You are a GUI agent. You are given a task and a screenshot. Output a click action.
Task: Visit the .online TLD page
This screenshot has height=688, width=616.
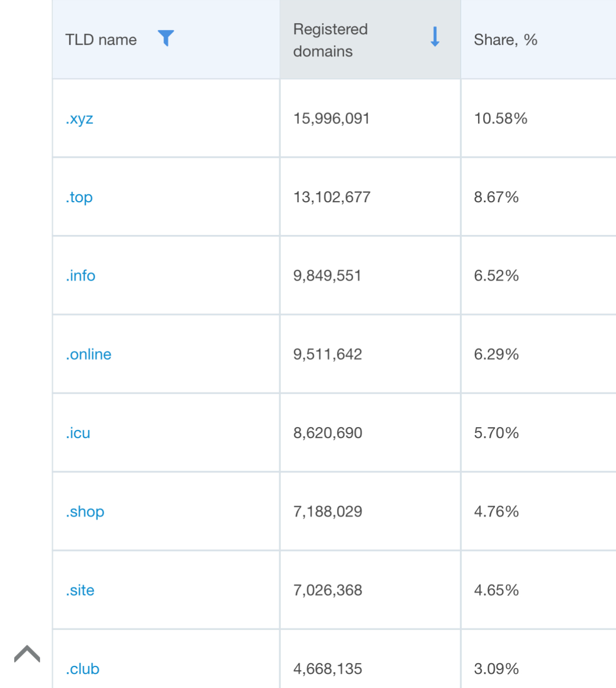click(x=88, y=354)
